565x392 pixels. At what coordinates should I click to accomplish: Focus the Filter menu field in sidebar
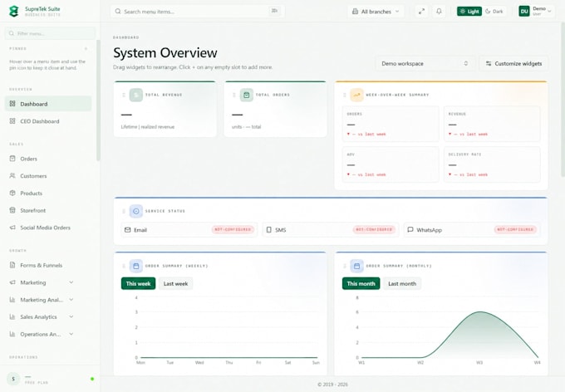(50, 33)
